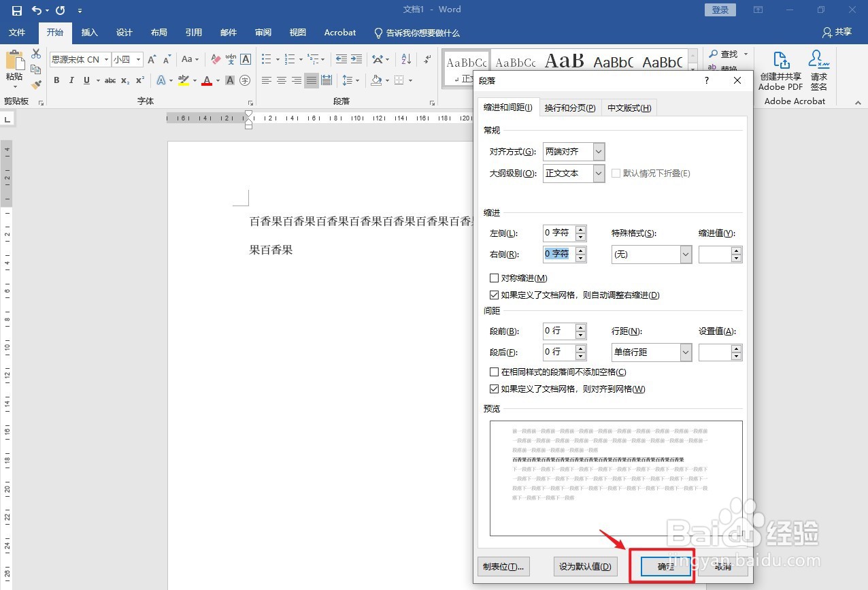
Task: Apply the red font color
Action: click(x=207, y=80)
